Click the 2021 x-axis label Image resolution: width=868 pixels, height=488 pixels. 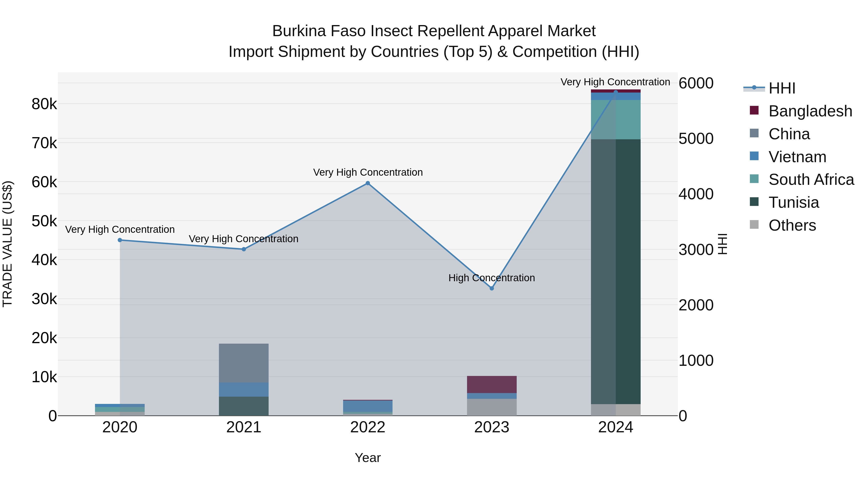pos(244,427)
